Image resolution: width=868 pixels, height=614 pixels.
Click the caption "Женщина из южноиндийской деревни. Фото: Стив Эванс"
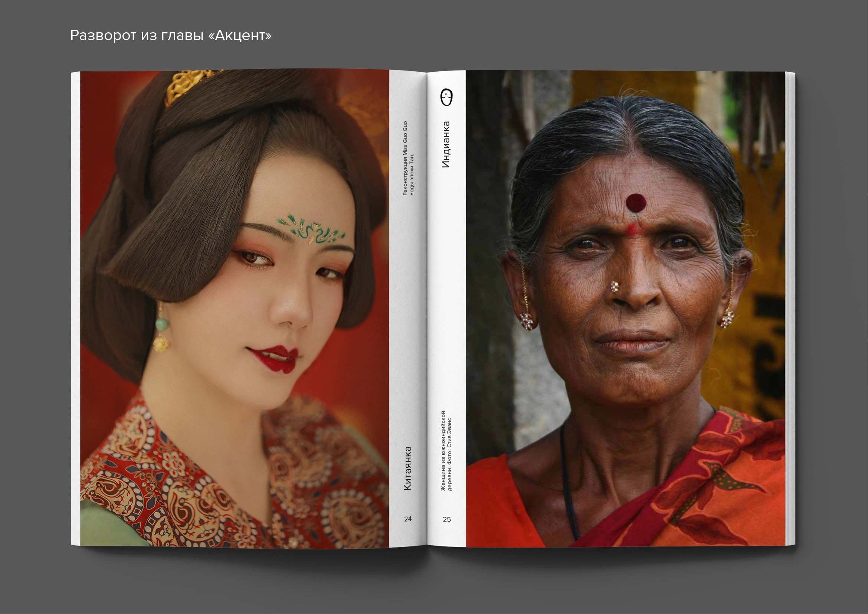pos(446,451)
